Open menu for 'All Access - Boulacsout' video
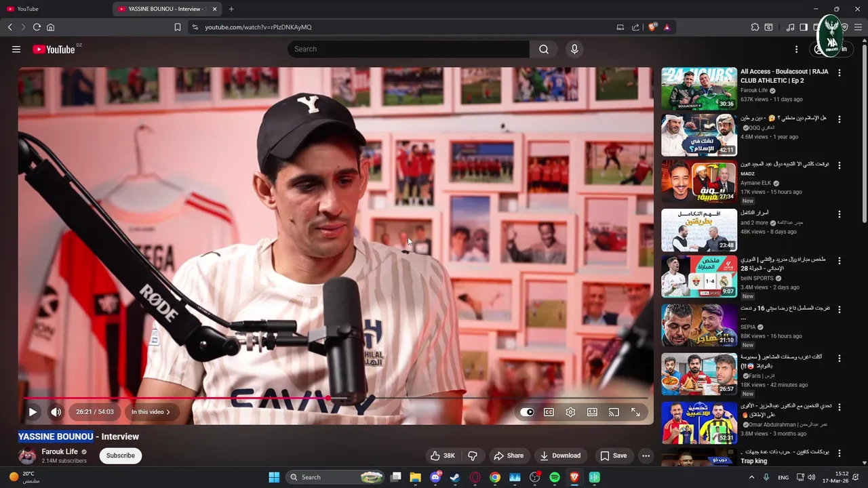This screenshot has height=488, width=868. tap(840, 73)
